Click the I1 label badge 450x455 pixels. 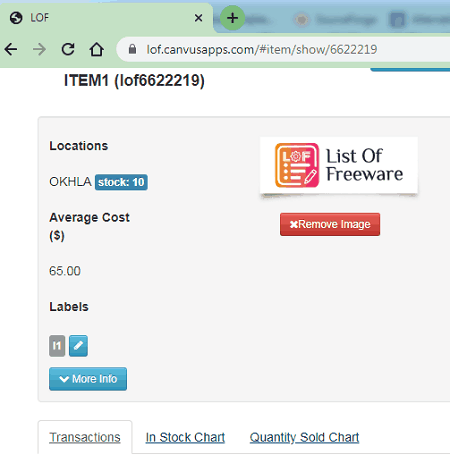(57, 346)
